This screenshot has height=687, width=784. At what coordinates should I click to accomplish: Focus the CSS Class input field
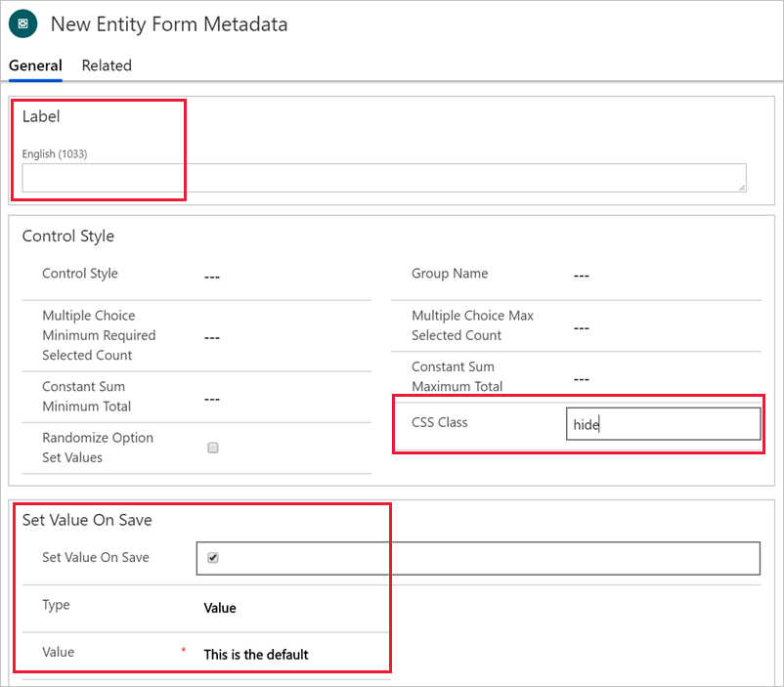point(663,424)
